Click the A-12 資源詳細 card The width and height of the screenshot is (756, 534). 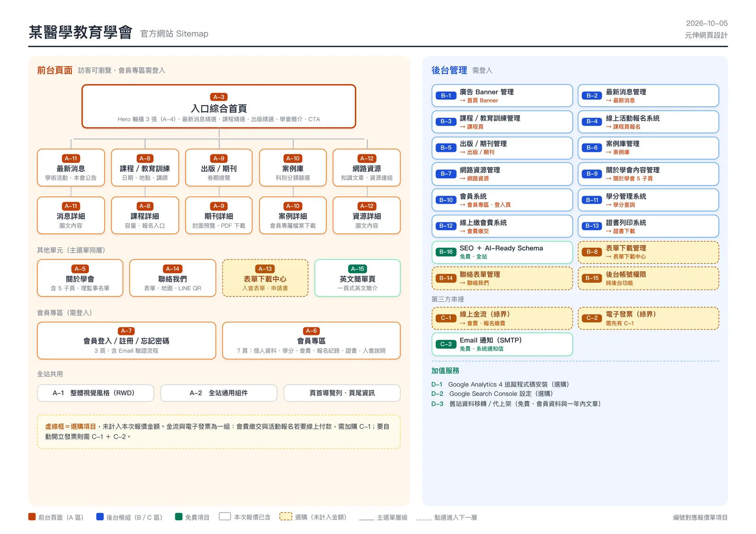coord(367,215)
